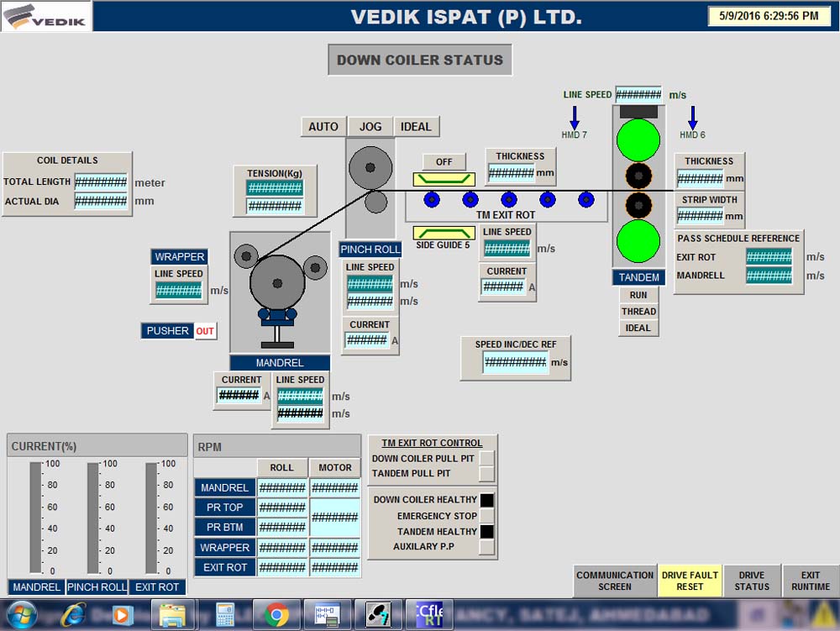Click the Vedik company logo
The image size is (840, 631).
point(46,16)
